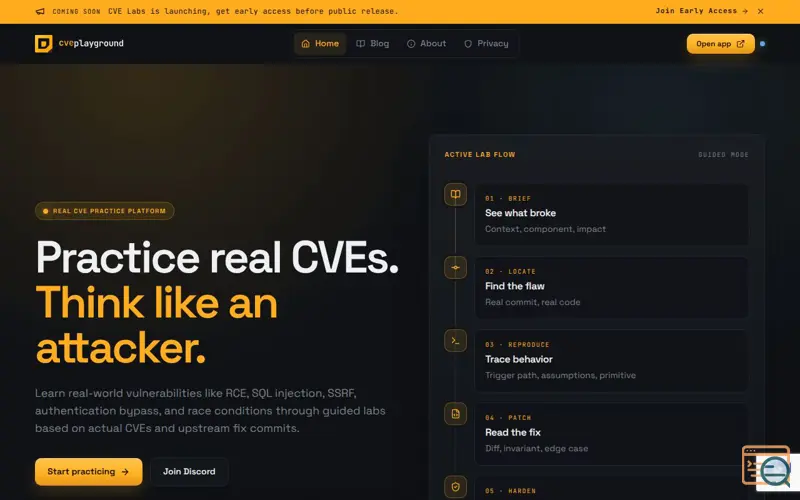This screenshot has height=500, width=800.
Task: Click the shield icon for the Harden step
Action: click(x=455, y=487)
